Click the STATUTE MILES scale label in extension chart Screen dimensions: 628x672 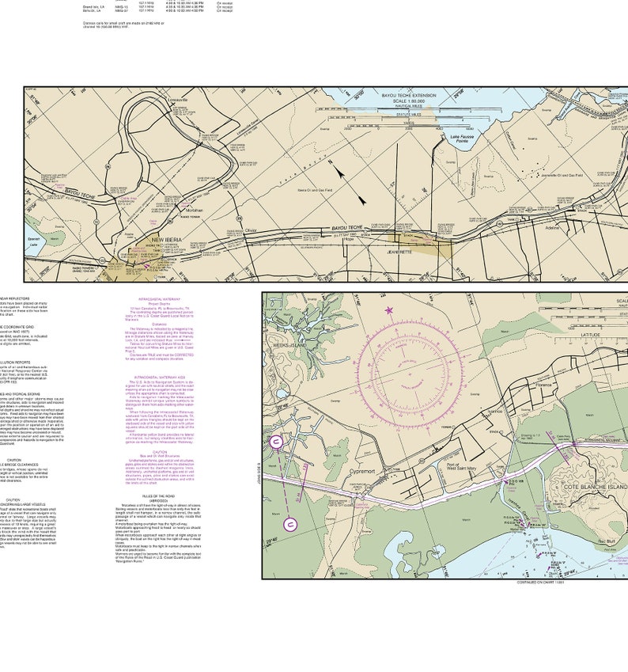(x=409, y=115)
